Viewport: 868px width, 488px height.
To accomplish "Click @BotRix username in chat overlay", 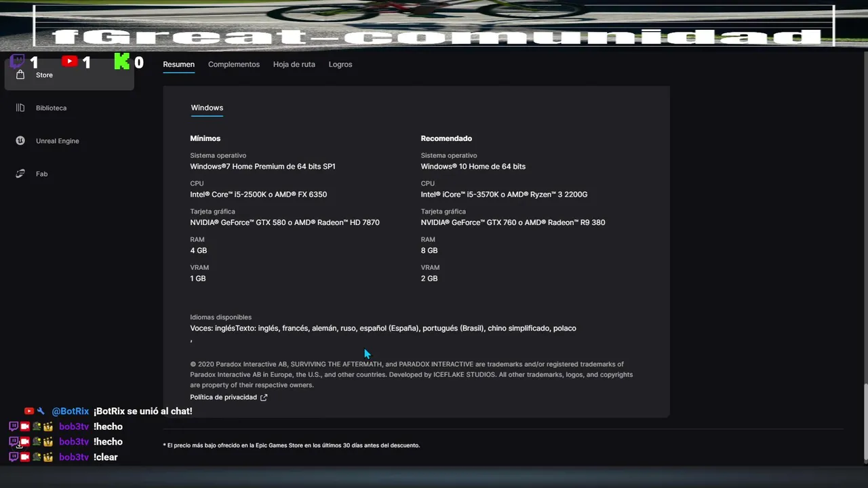I will click(x=71, y=411).
